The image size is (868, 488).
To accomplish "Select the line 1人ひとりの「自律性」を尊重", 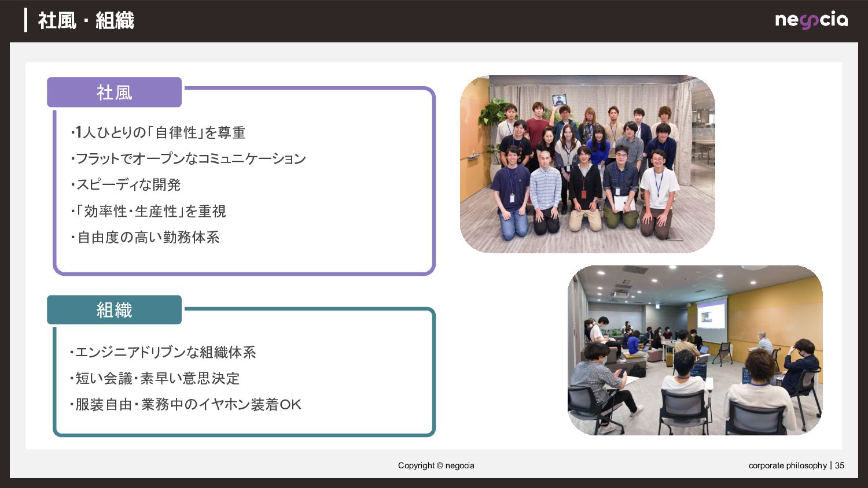I will [158, 132].
